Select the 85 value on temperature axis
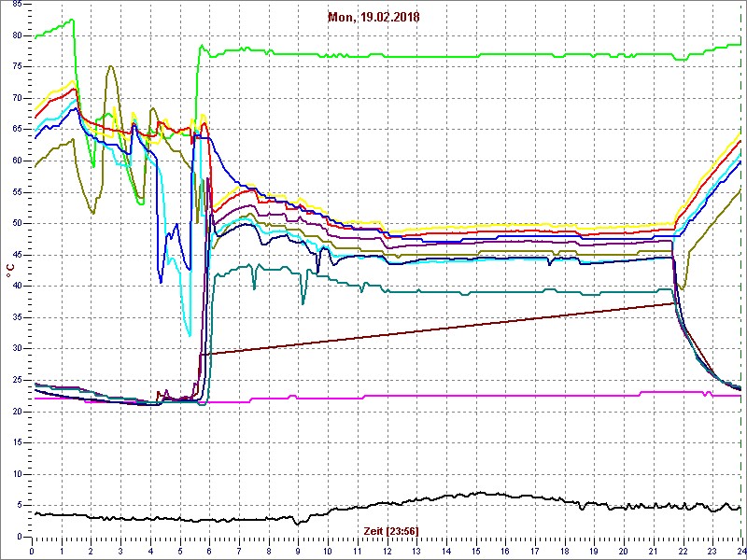The width and height of the screenshot is (747, 560). pyautogui.click(x=16, y=5)
